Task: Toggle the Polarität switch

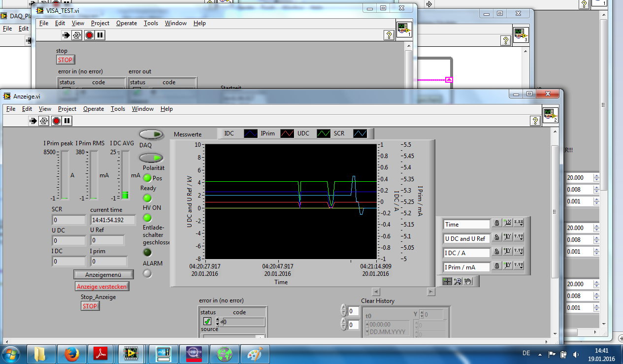Action: (x=151, y=158)
